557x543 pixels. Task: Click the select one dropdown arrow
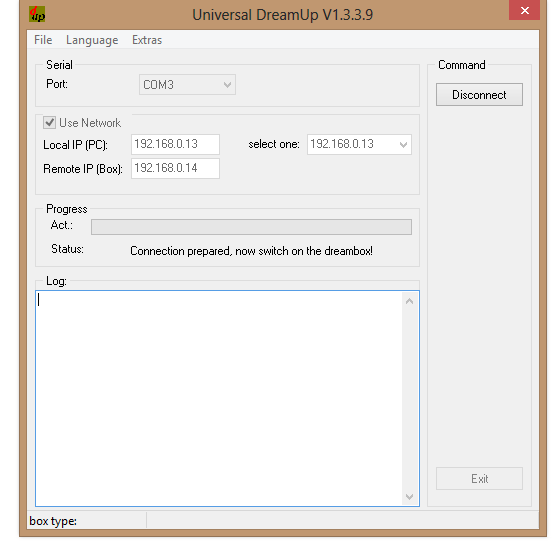[403, 145]
